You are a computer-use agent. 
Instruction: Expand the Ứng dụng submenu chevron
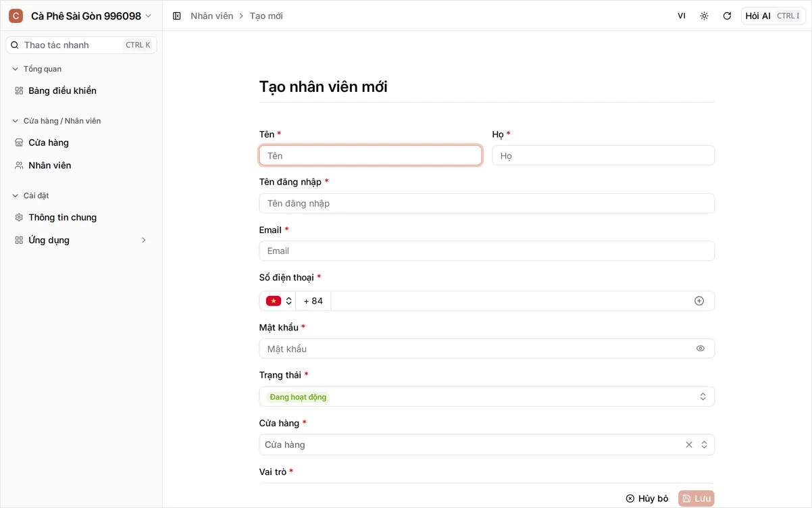pyautogui.click(x=143, y=240)
